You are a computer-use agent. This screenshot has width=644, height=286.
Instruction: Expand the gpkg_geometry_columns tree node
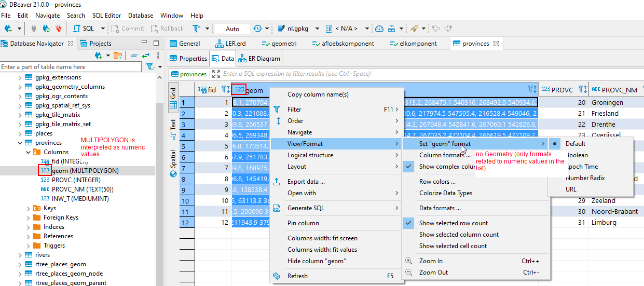pyautogui.click(x=20, y=87)
